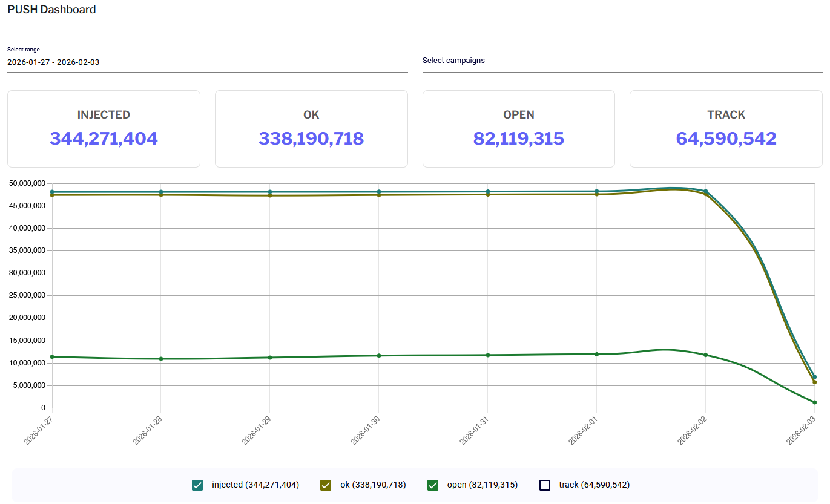Open the Select range date picker
This screenshot has height=504, width=830.
pos(207,62)
